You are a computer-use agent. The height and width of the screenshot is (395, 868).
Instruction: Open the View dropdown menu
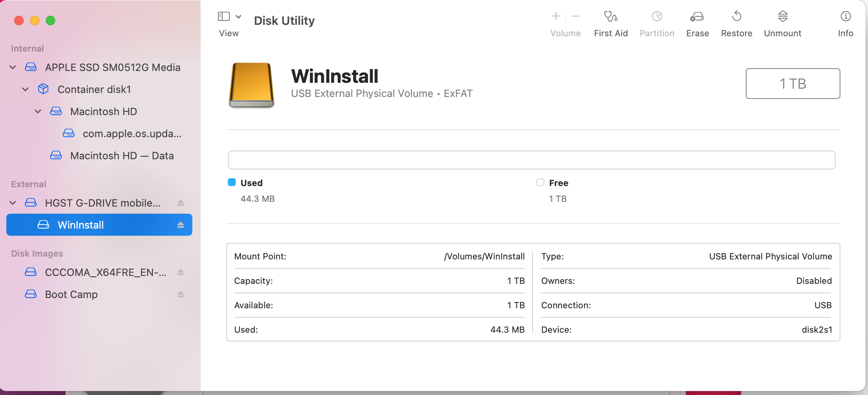(238, 17)
